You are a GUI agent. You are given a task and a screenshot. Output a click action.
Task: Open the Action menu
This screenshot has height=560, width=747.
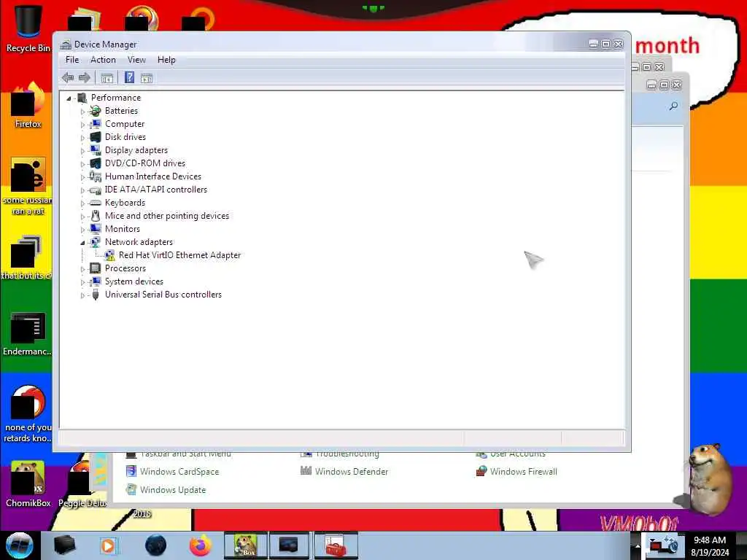(103, 60)
